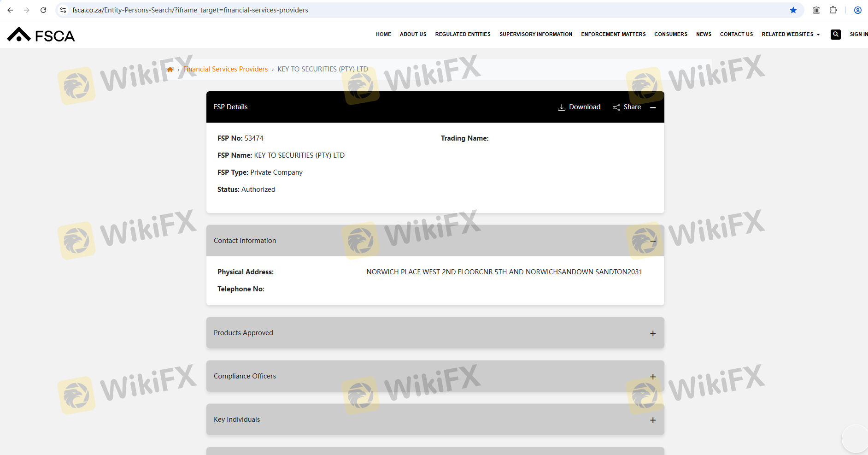Go back using the browser back arrow
This screenshot has width=868, height=455.
[10, 10]
